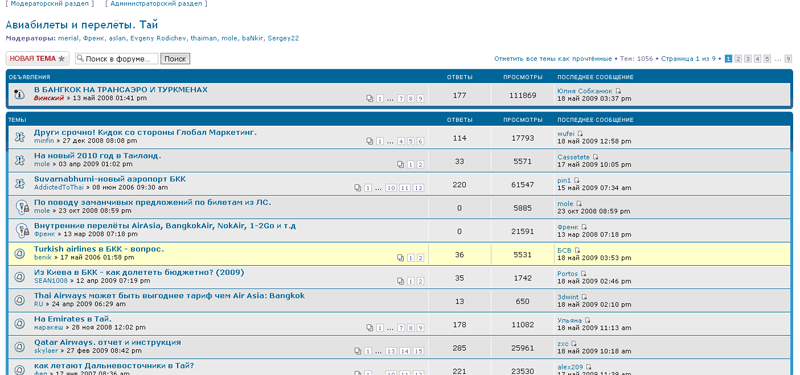The image size is (800, 375).
Task: View moderator merial's profile
Action: tap(68, 38)
